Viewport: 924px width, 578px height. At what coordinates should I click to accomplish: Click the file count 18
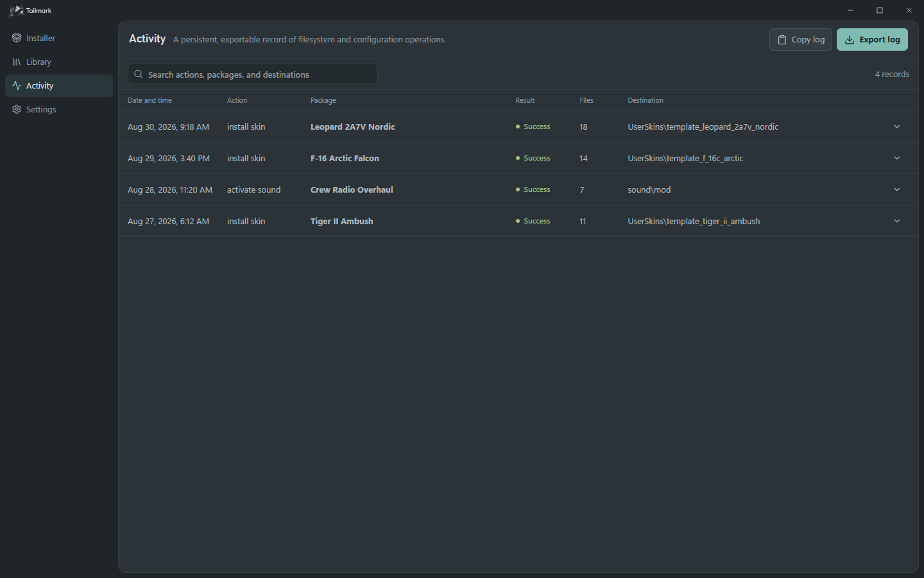tap(583, 127)
